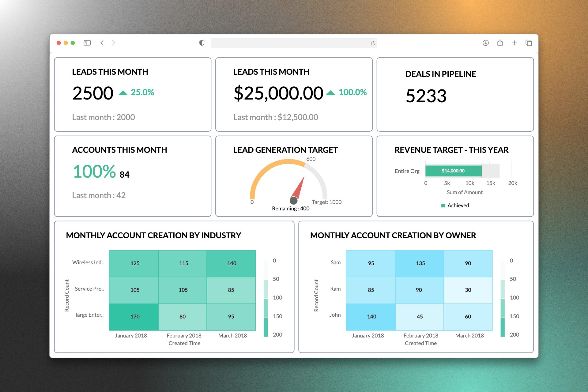This screenshot has width=588, height=392.
Task: Open a new tab with the plus icon
Action: [514, 43]
